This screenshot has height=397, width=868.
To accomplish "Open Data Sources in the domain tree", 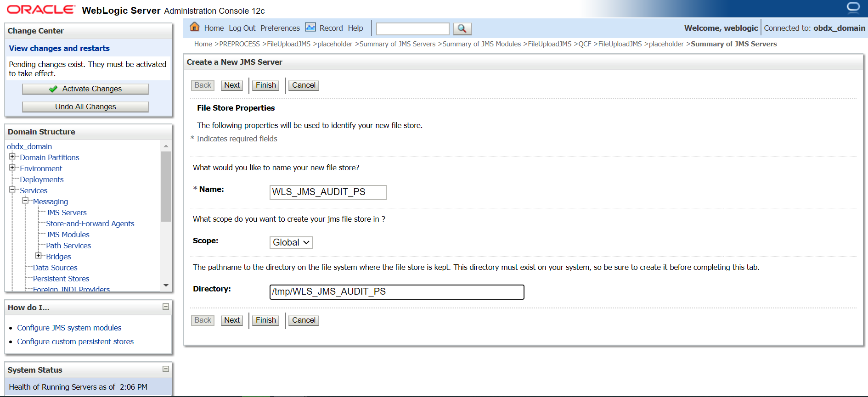I will pyautogui.click(x=55, y=268).
